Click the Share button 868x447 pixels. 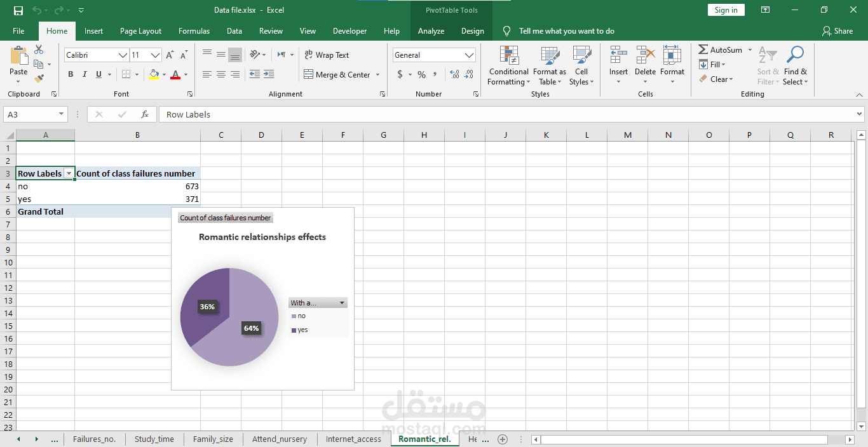click(x=837, y=30)
